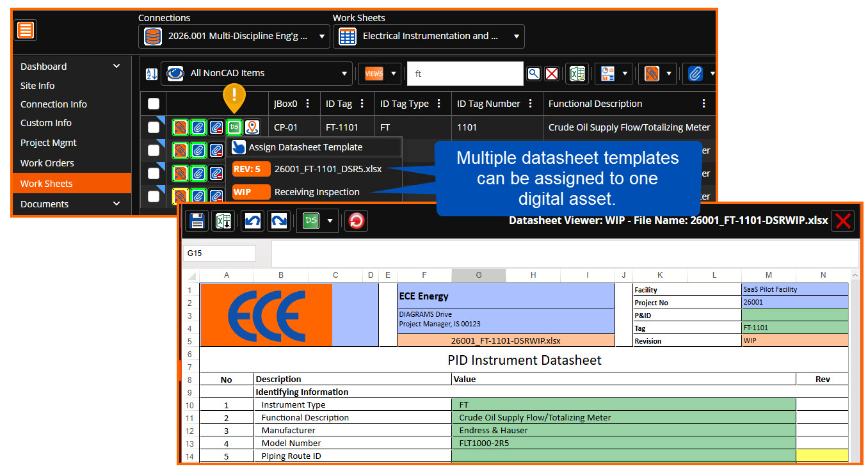Click the Facility value 'SaaS Pilot Facility'
Image resolution: width=868 pixels, height=471 pixels.
click(x=796, y=289)
